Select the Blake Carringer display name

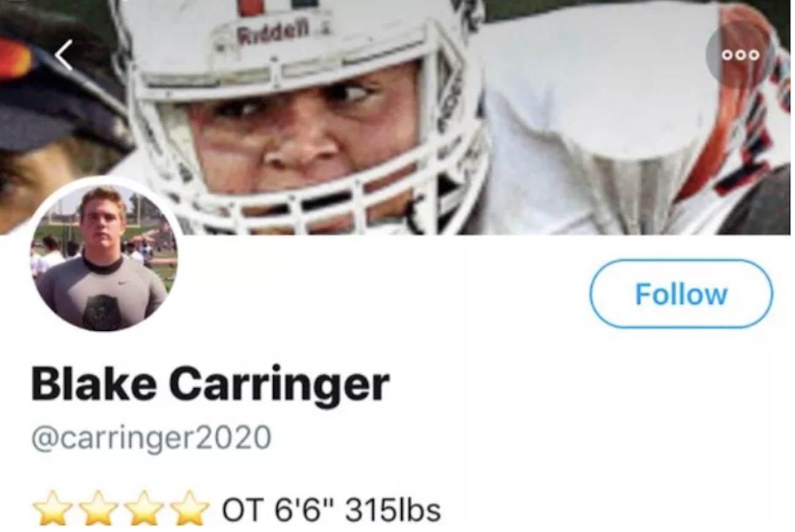(210, 385)
